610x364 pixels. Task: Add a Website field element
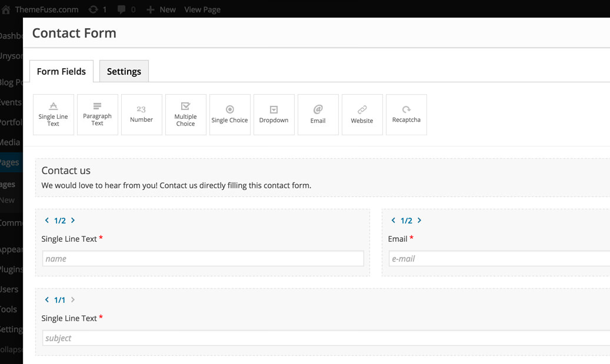[x=362, y=115]
